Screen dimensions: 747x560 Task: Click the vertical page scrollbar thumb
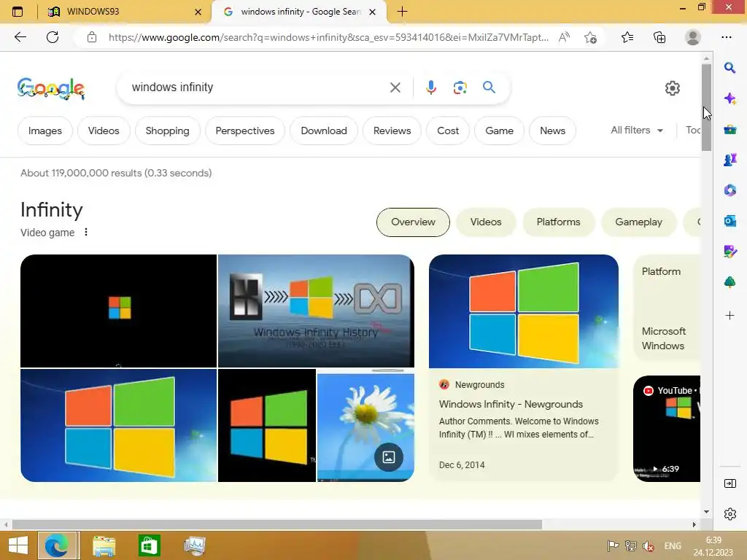click(706, 106)
